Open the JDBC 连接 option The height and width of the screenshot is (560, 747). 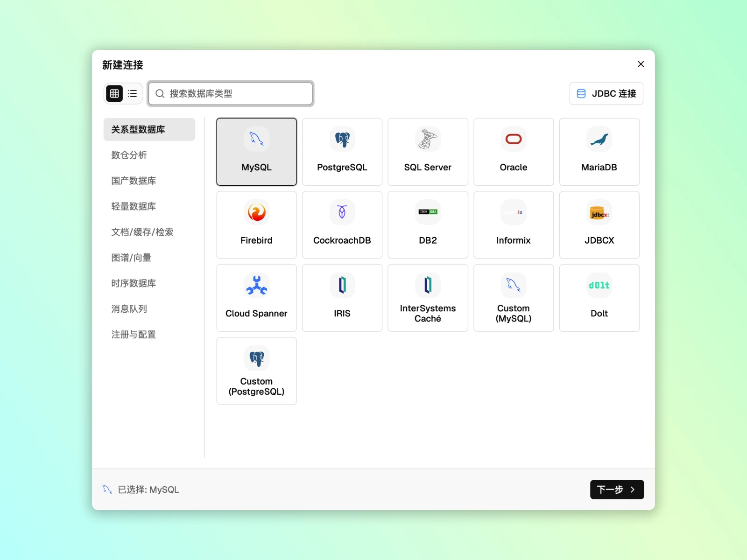(x=606, y=93)
